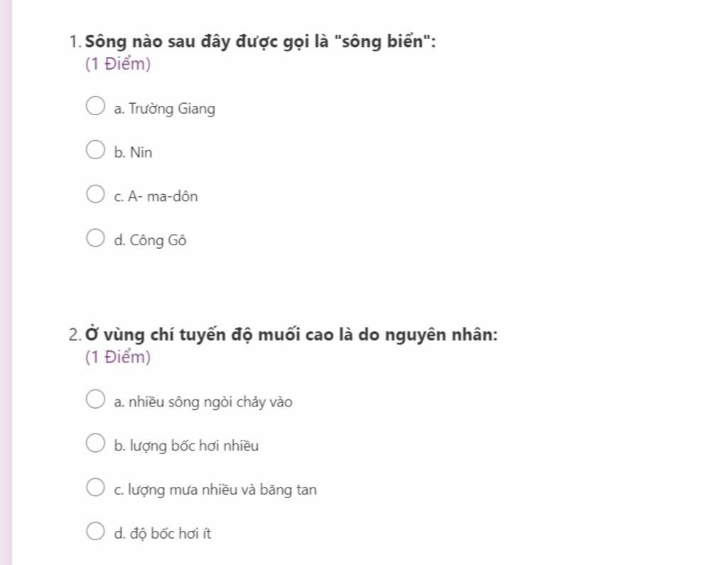The height and width of the screenshot is (565, 728).
Task: Click answer label c. A- ma-dôn
Action: (x=156, y=196)
